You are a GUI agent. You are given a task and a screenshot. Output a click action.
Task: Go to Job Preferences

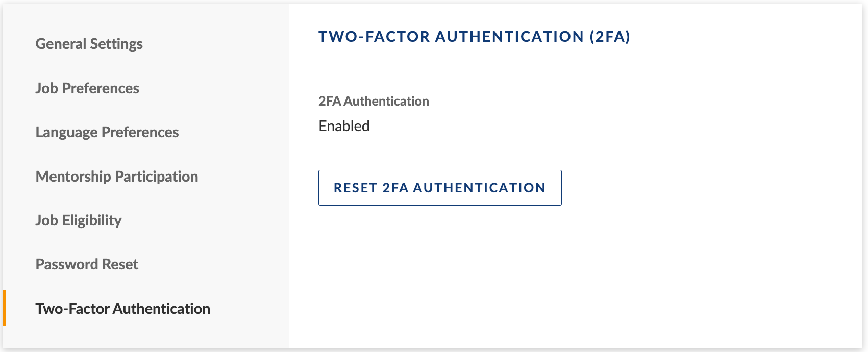click(87, 88)
